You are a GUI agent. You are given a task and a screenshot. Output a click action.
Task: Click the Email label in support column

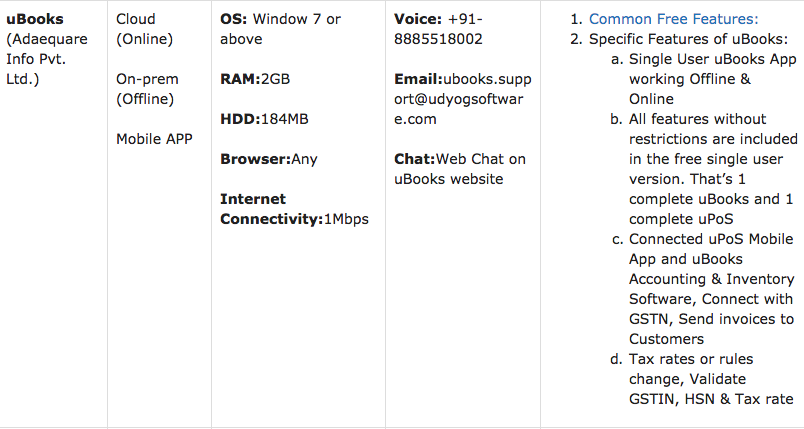point(418,79)
